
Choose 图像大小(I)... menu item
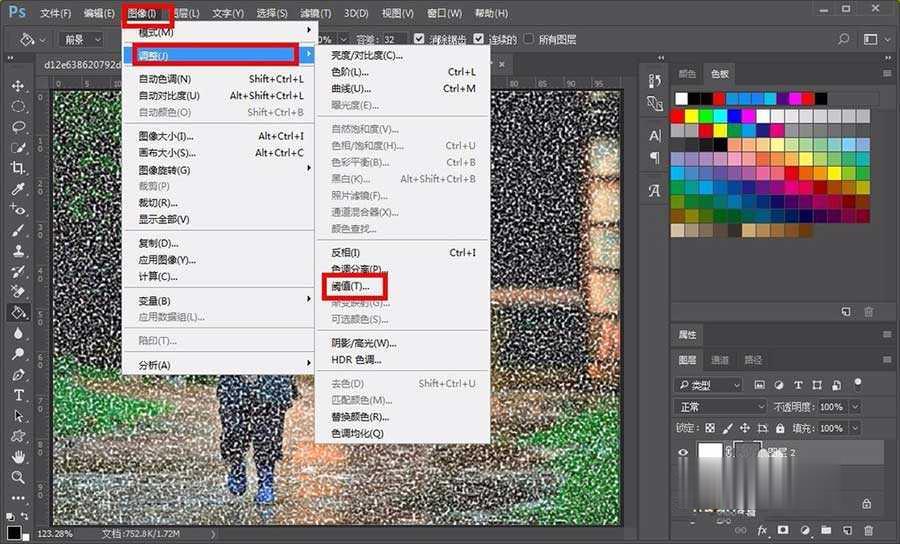click(219, 136)
